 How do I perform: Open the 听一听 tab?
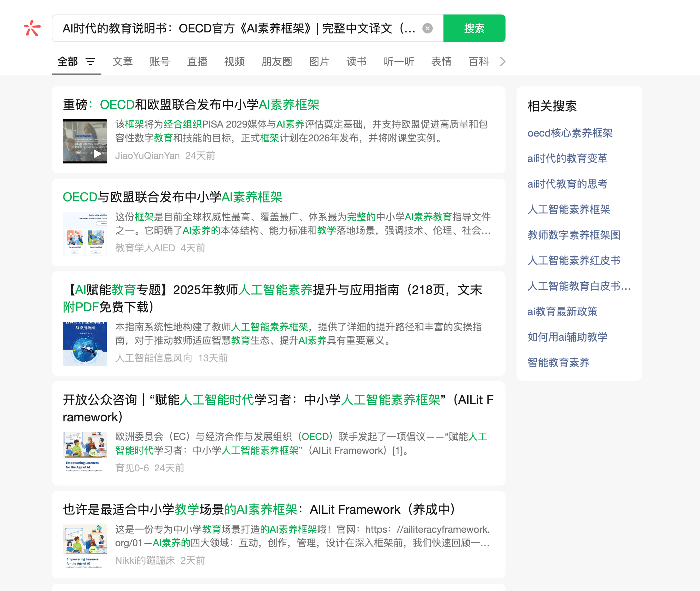(399, 62)
